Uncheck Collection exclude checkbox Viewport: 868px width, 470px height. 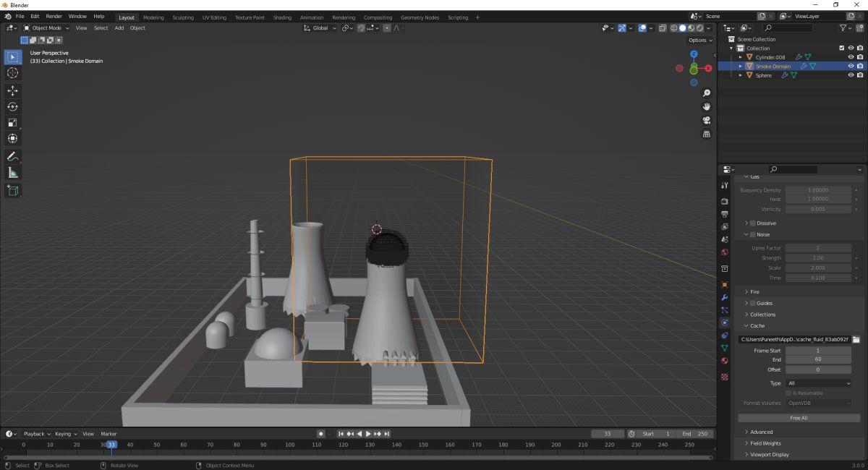pyautogui.click(x=841, y=48)
